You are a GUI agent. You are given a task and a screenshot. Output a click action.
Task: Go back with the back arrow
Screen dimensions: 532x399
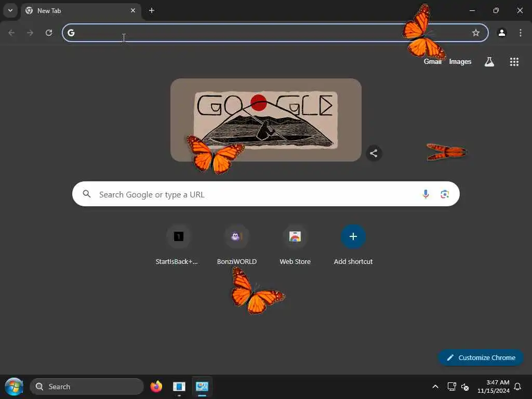[x=11, y=33]
